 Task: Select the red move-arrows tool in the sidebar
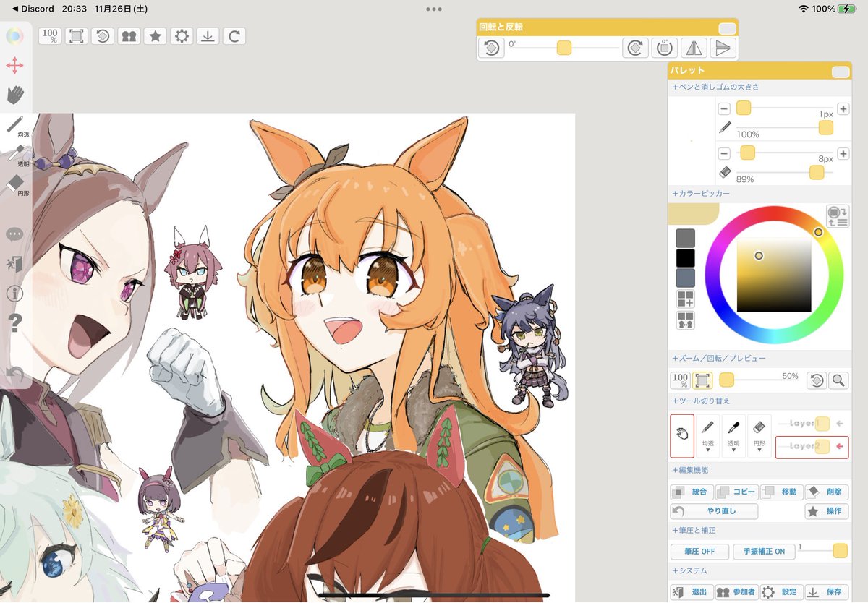pos(14,66)
